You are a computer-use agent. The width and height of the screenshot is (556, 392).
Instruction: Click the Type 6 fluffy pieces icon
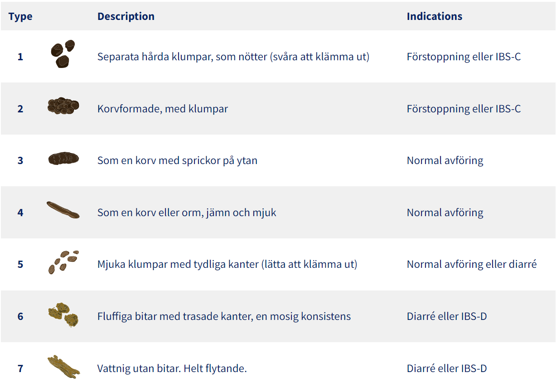coord(63,315)
